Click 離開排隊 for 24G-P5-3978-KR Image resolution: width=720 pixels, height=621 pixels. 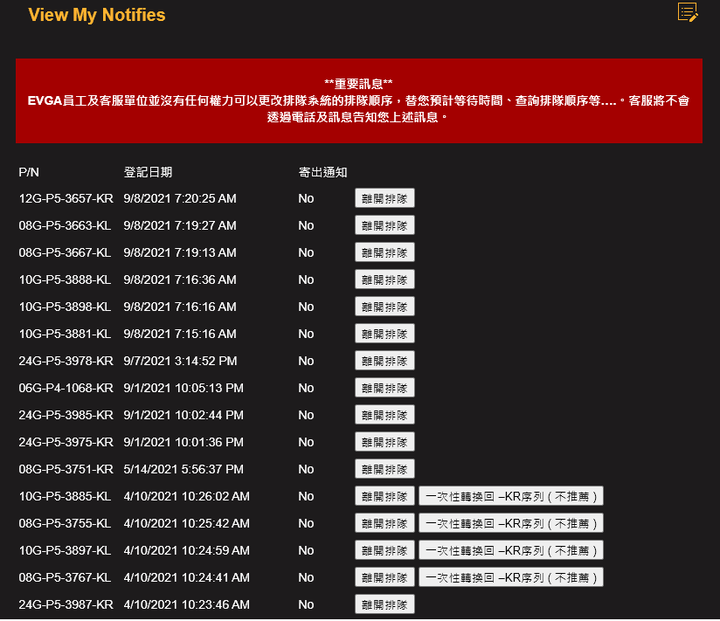pyautogui.click(x=385, y=361)
